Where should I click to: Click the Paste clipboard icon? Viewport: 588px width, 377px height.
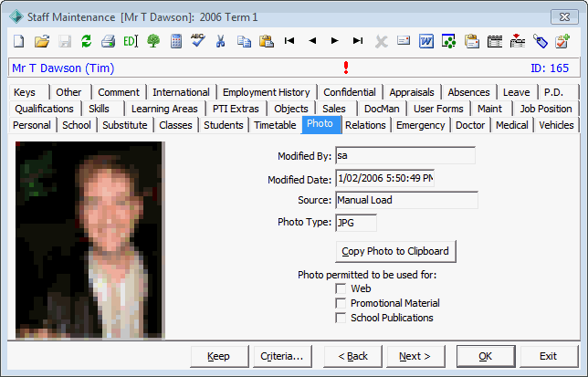(267, 41)
